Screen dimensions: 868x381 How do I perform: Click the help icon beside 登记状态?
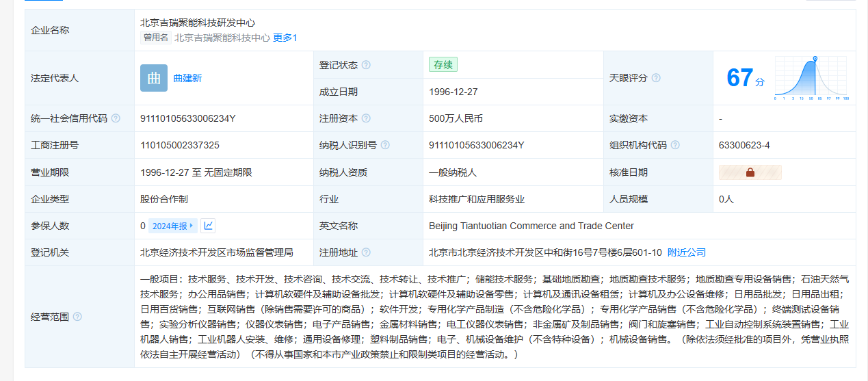pyautogui.click(x=366, y=65)
